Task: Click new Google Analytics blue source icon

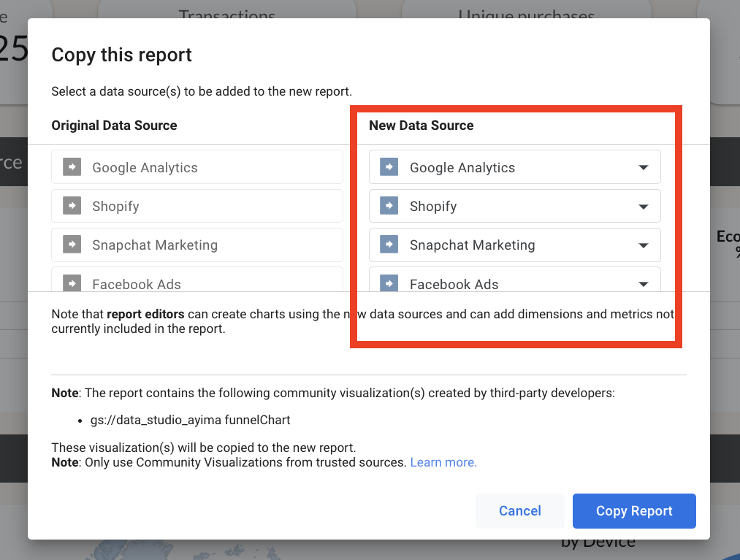Action: tap(389, 166)
